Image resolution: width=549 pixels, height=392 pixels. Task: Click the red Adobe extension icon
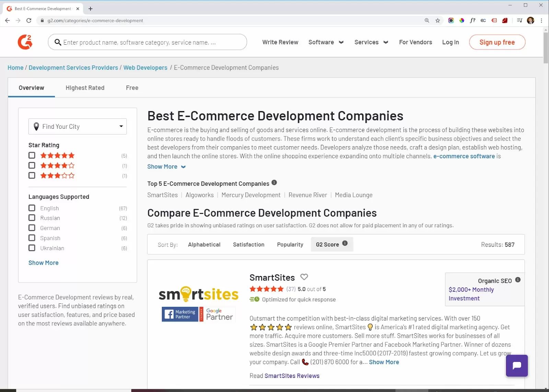pos(505,21)
